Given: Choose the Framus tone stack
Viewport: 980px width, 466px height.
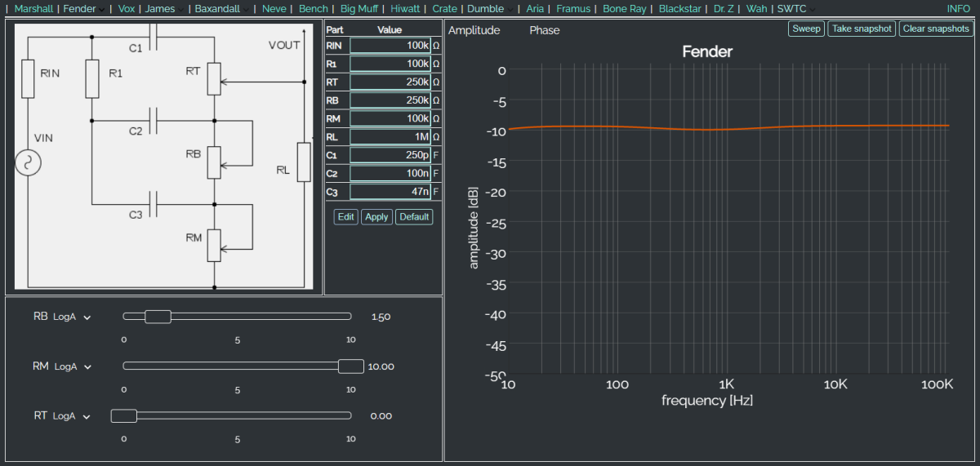Looking at the screenshot, I should point(573,9).
